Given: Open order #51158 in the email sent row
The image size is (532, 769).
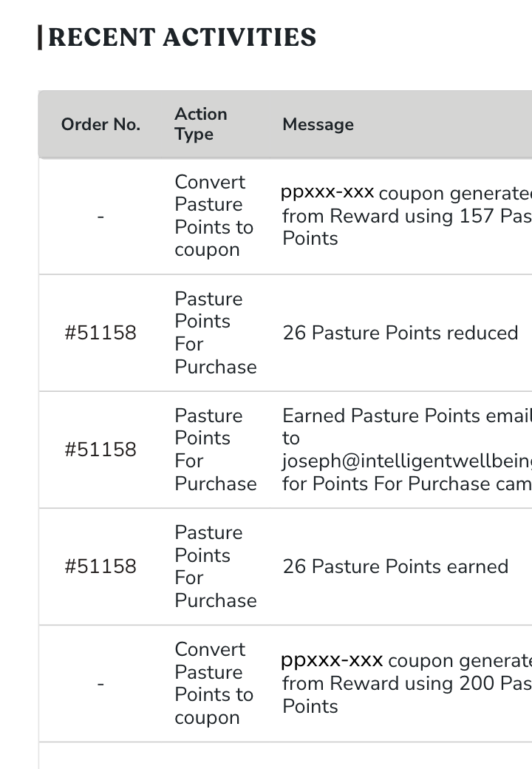Looking at the screenshot, I should (x=100, y=450).
